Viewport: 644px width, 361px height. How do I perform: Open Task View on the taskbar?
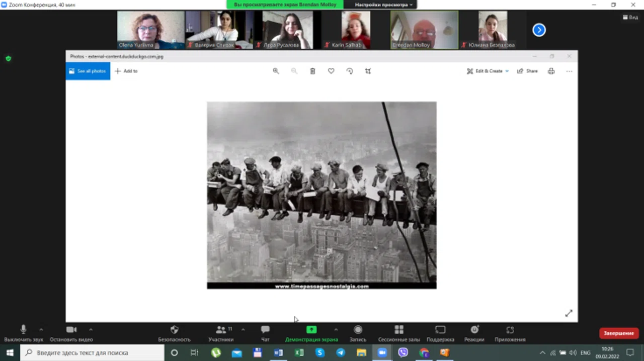coord(194,352)
